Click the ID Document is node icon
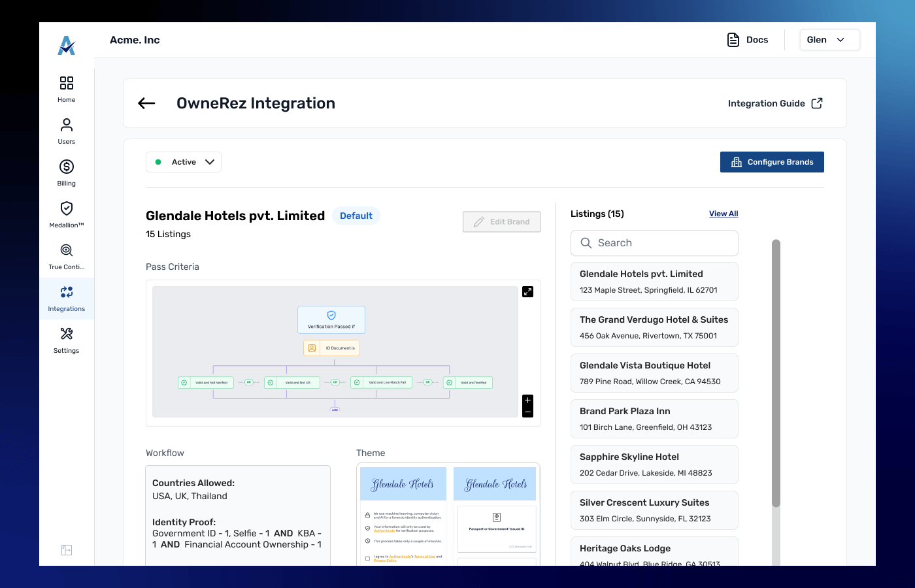Image resolution: width=915 pixels, height=588 pixels. [x=312, y=348]
